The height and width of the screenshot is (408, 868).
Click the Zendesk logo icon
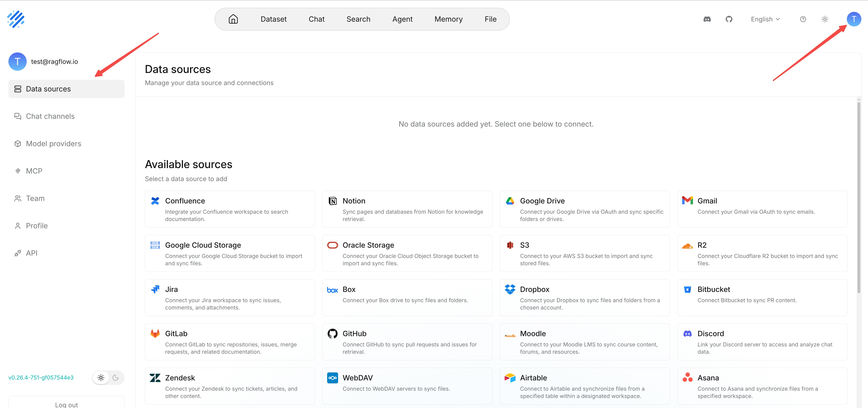coord(155,378)
